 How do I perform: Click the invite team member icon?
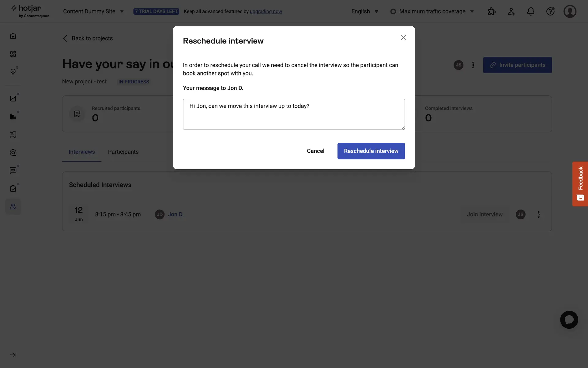pos(511,11)
